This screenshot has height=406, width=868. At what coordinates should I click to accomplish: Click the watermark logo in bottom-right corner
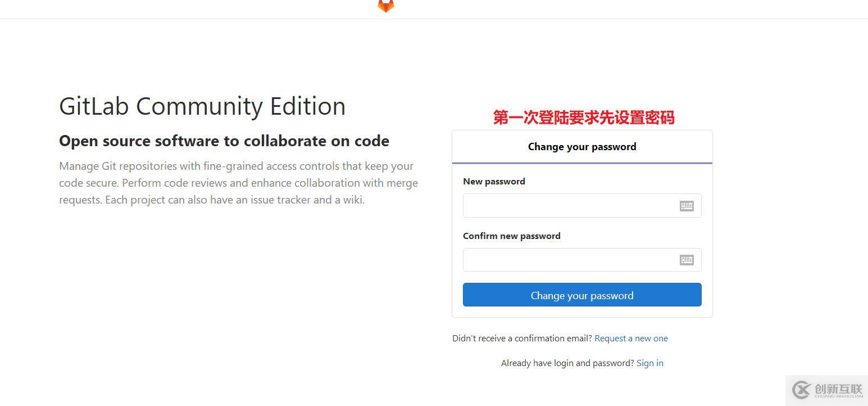tap(802, 390)
